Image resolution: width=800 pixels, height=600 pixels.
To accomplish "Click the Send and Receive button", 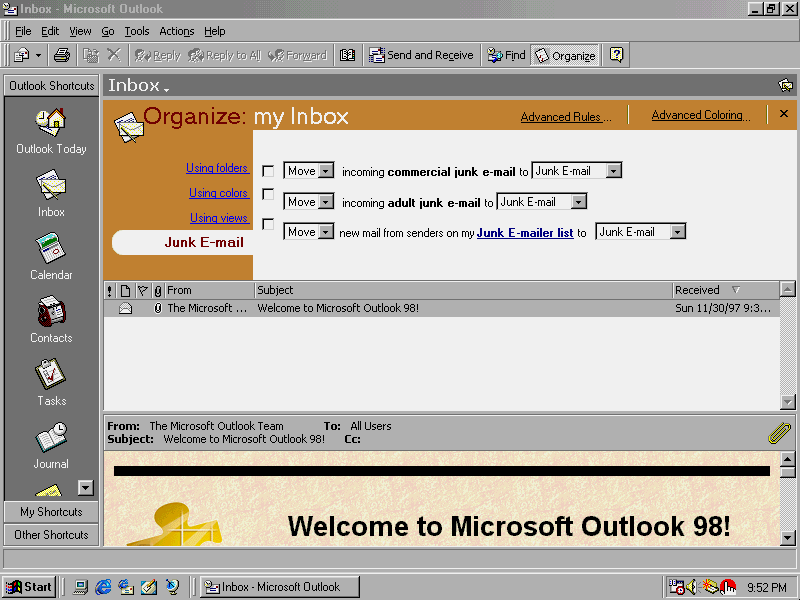I will (x=421, y=56).
